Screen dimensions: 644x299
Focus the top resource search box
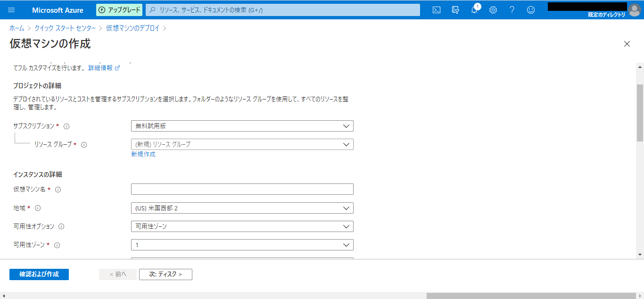click(x=283, y=10)
